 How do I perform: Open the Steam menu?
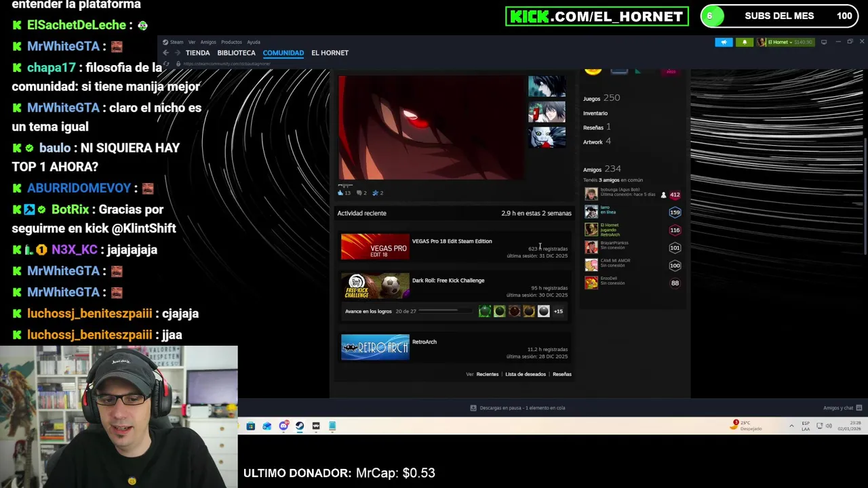pos(173,42)
